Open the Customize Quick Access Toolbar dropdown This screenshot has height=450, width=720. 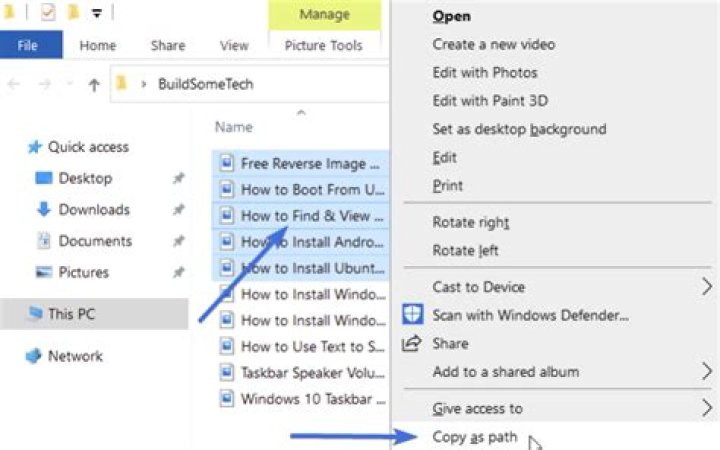point(96,13)
